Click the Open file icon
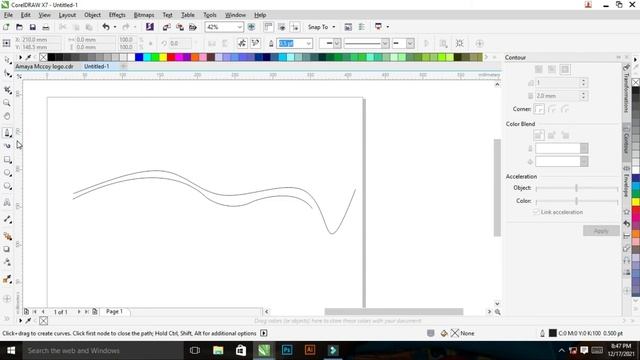The height and width of the screenshot is (360, 640). (19, 27)
